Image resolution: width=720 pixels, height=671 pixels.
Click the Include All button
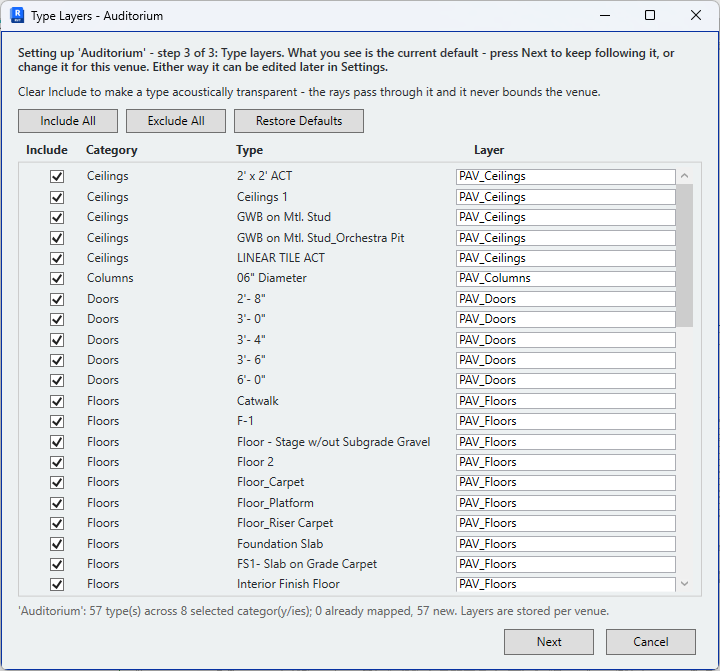[x=68, y=121]
